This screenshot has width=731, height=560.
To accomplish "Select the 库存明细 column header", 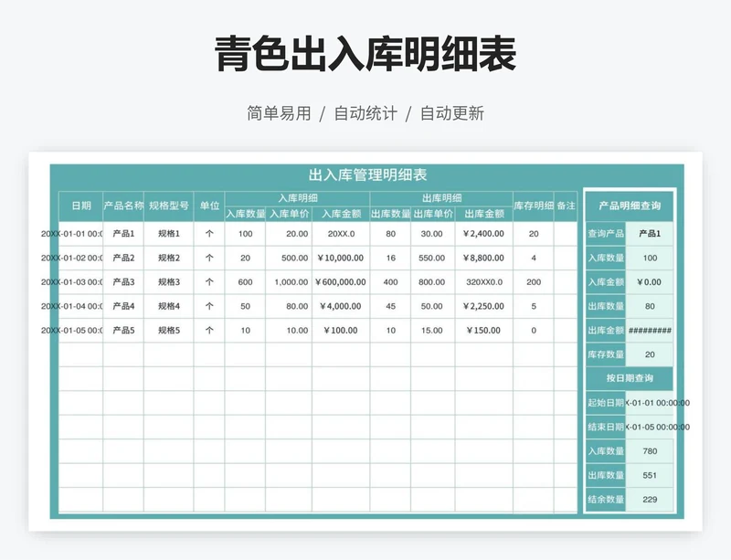I will click(x=534, y=206).
